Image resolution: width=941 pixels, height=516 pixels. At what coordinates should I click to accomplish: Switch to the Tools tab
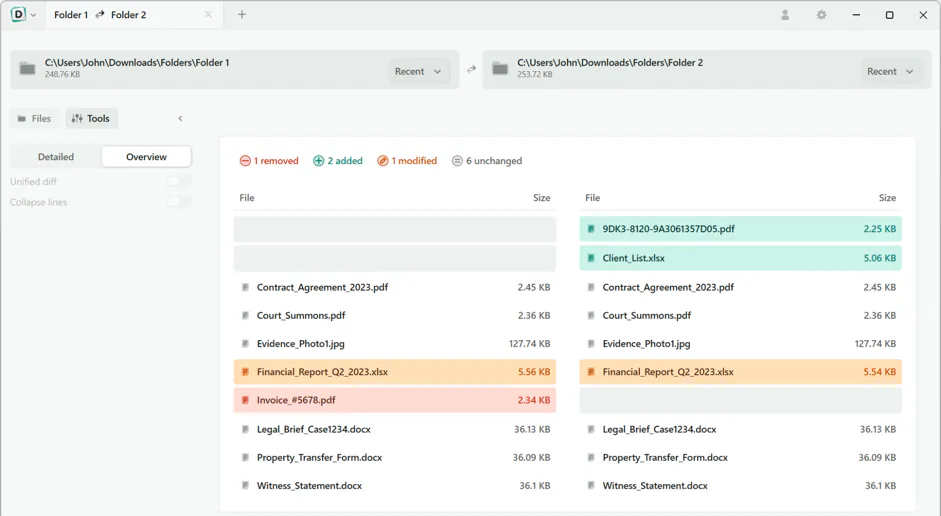coord(91,119)
